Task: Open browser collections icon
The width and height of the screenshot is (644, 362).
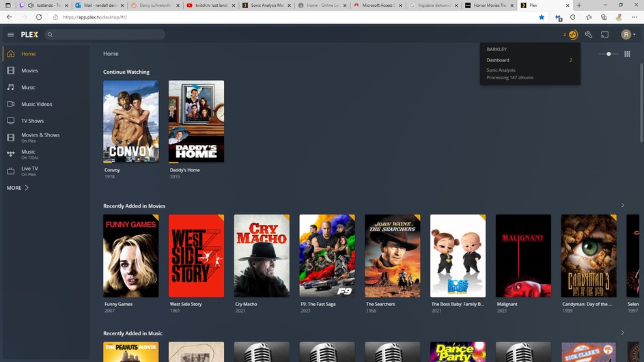Action: 604,17
